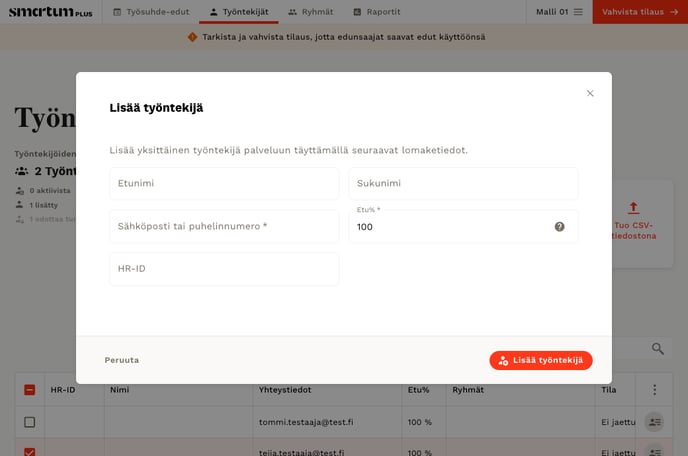This screenshot has width=688, height=456.
Task: Open the table column options kebab menu
Action: [x=655, y=390]
